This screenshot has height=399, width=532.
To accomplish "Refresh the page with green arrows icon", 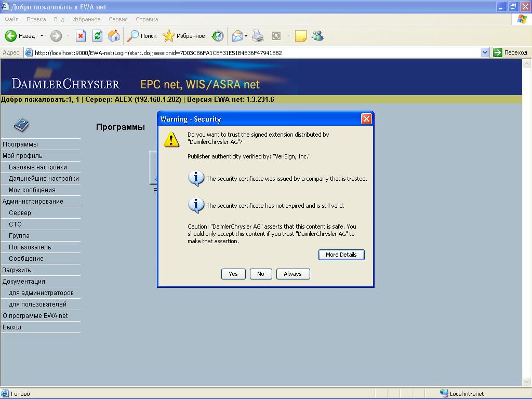I will pyautogui.click(x=97, y=36).
